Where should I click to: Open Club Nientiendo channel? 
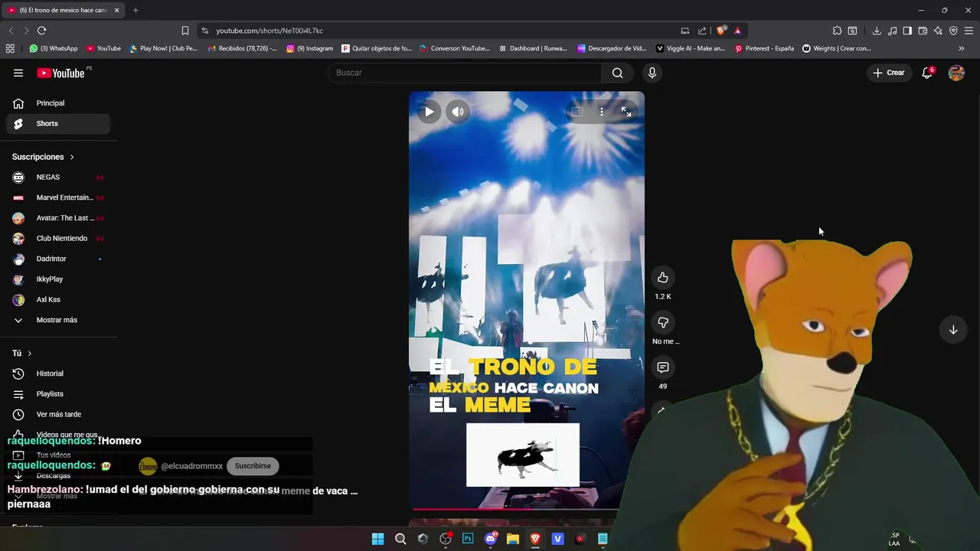pos(58,238)
